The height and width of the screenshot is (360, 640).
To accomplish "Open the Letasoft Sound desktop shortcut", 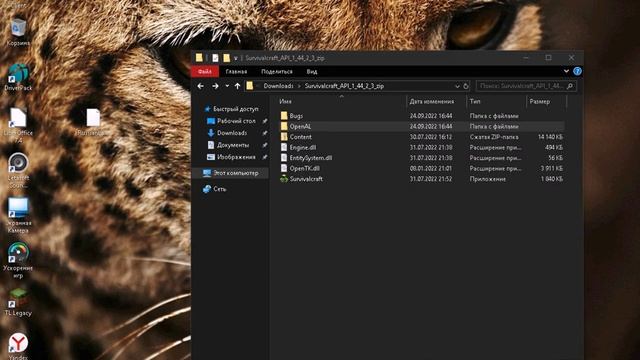I will tap(18, 170).
